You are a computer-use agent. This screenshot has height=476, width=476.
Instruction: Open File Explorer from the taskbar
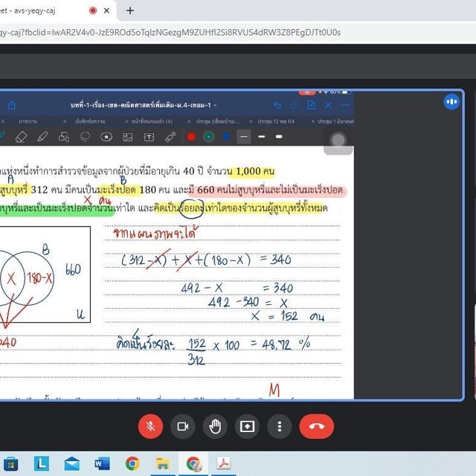coord(161,464)
